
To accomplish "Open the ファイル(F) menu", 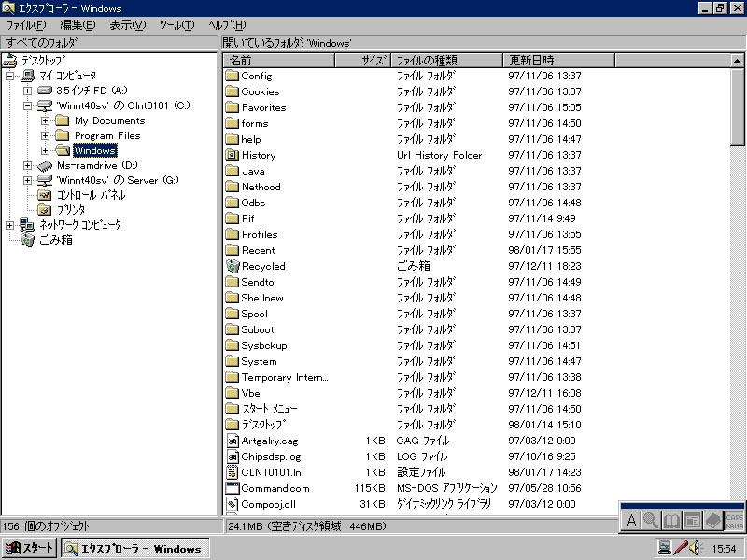I will pyautogui.click(x=26, y=25).
